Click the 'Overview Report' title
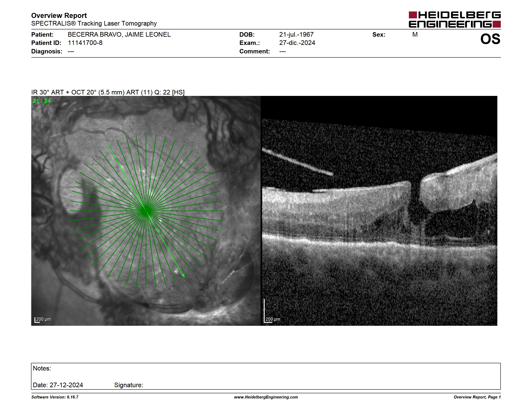 (x=59, y=16)
